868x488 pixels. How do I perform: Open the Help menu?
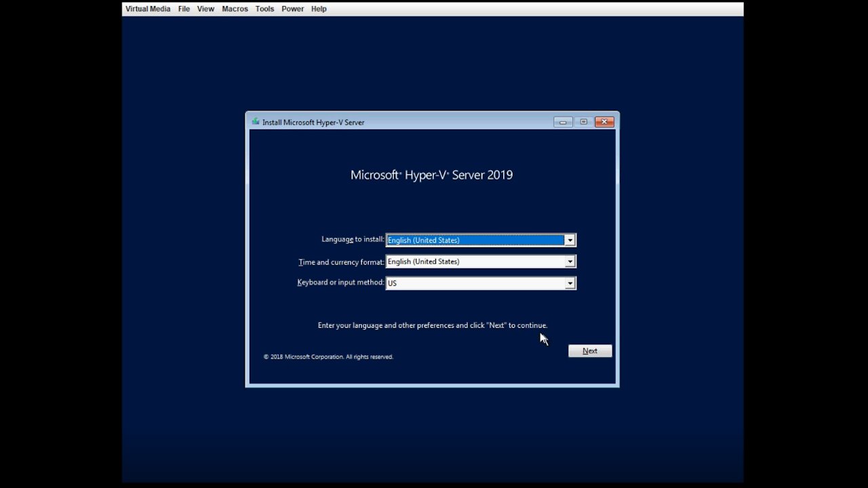(x=319, y=9)
